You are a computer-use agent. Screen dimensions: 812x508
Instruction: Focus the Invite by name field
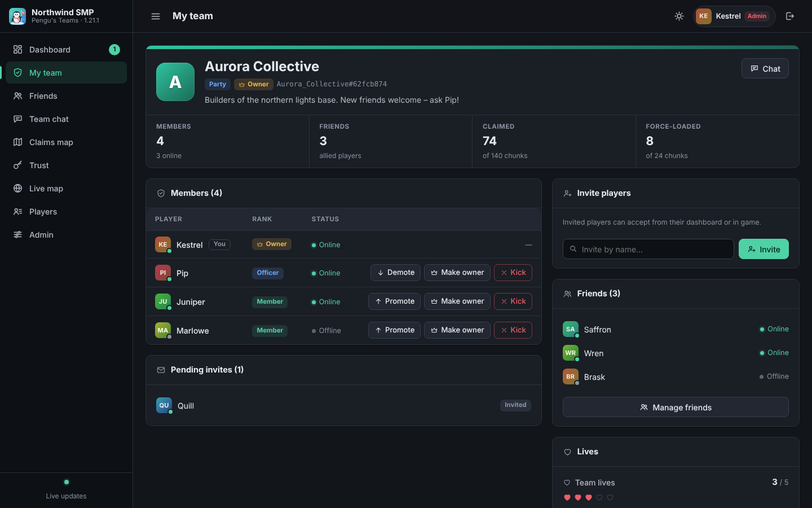tap(648, 249)
